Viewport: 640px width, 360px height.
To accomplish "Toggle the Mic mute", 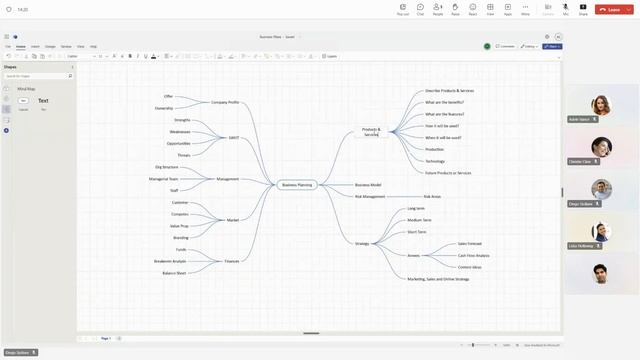I will pos(566,9).
